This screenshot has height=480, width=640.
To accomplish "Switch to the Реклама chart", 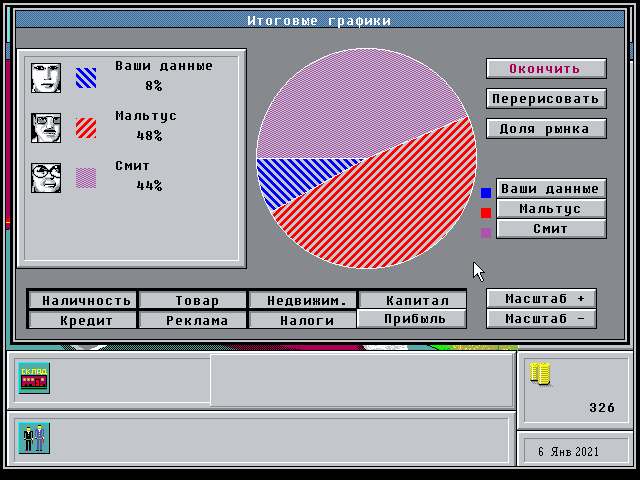I will tap(193, 320).
